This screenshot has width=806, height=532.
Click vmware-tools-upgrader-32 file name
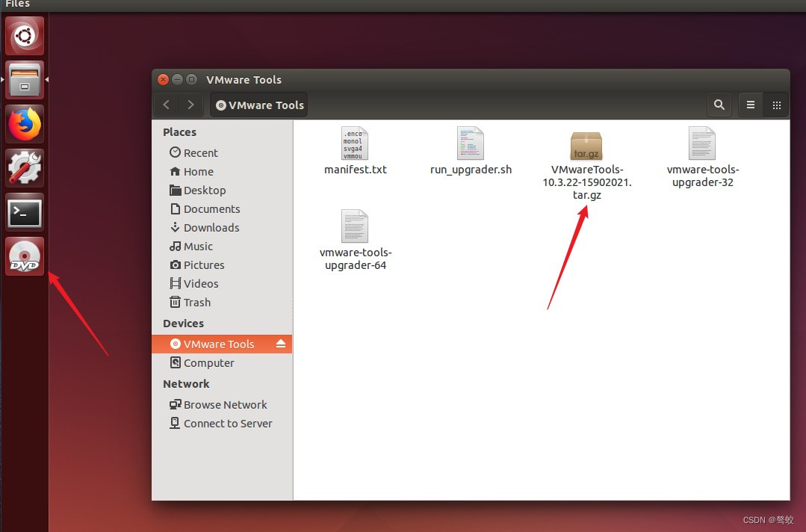point(703,176)
